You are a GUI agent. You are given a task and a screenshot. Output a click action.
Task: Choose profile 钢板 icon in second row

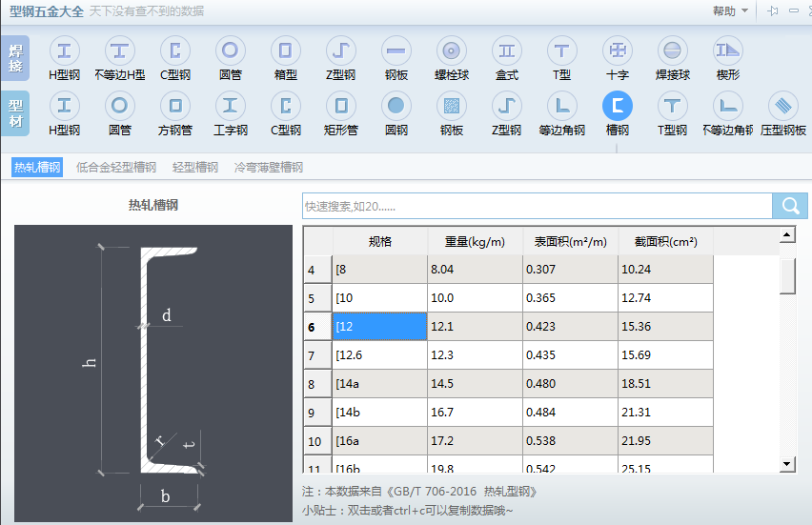(x=452, y=106)
